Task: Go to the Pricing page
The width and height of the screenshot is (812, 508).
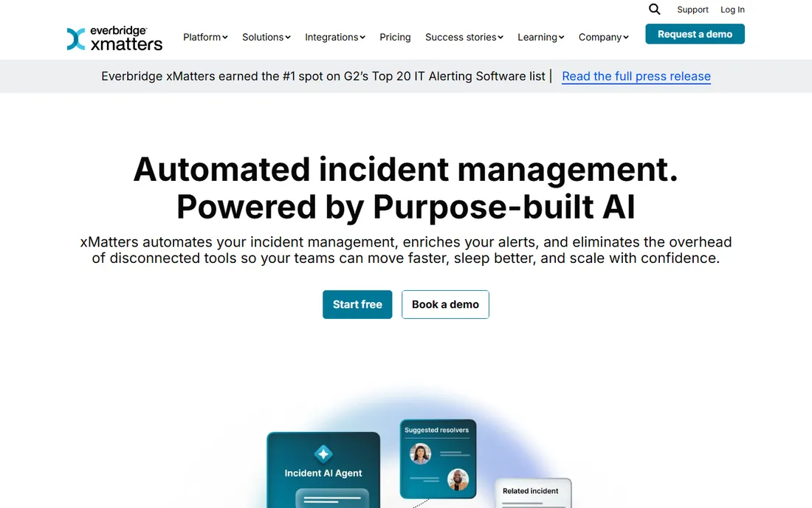Action: (x=395, y=37)
